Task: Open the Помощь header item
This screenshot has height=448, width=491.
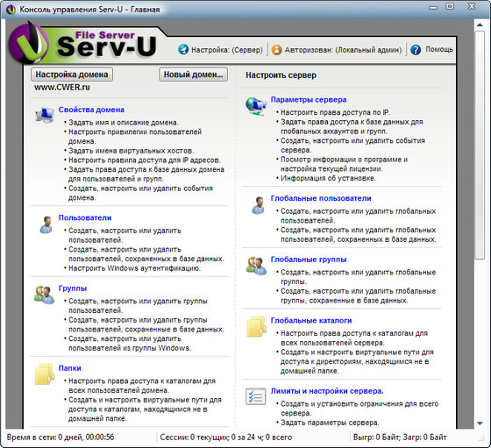Action: click(x=431, y=50)
